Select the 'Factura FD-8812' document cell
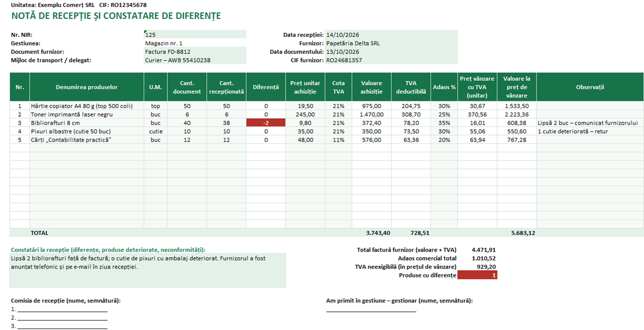Image resolution: width=644 pixels, height=330 pixels. (195, 51)
